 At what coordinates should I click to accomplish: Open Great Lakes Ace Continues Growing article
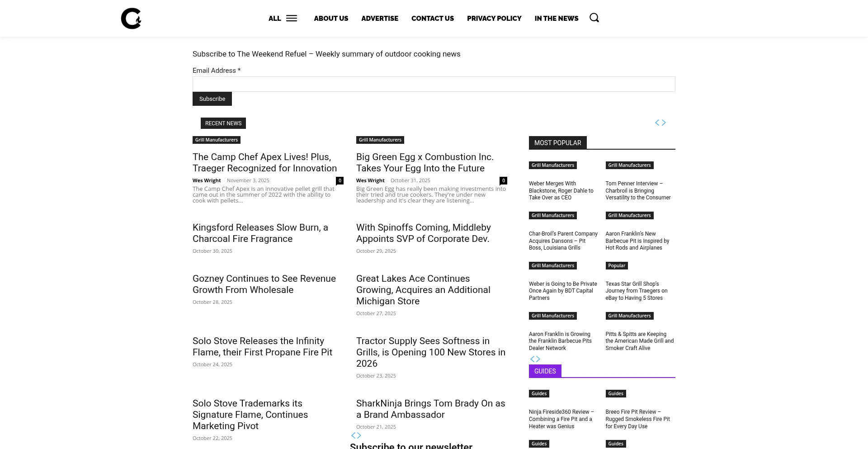pyautogui.click(x=423, y=290)
